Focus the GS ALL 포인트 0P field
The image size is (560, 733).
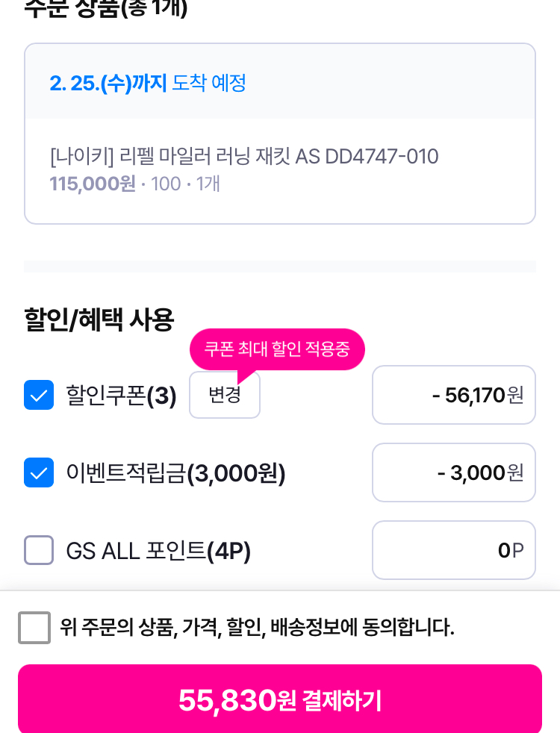pyautogui.click(x=453, y=550)
